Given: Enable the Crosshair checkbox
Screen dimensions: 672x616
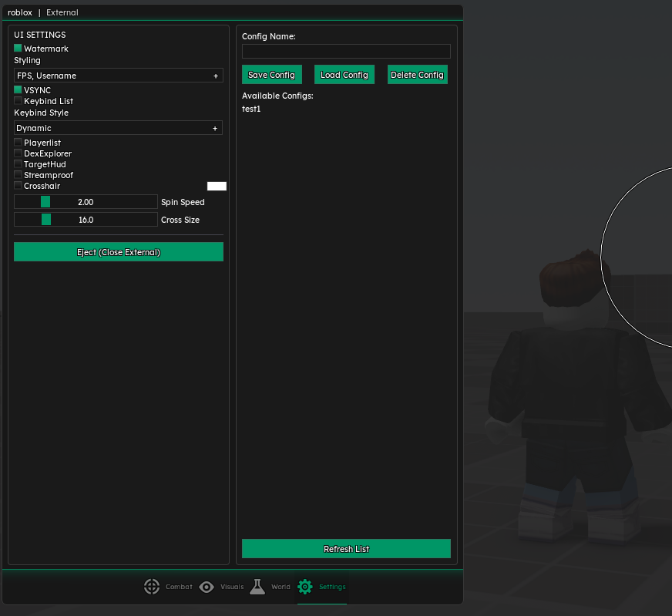Looking at the screenshot, I should point(18,186).
